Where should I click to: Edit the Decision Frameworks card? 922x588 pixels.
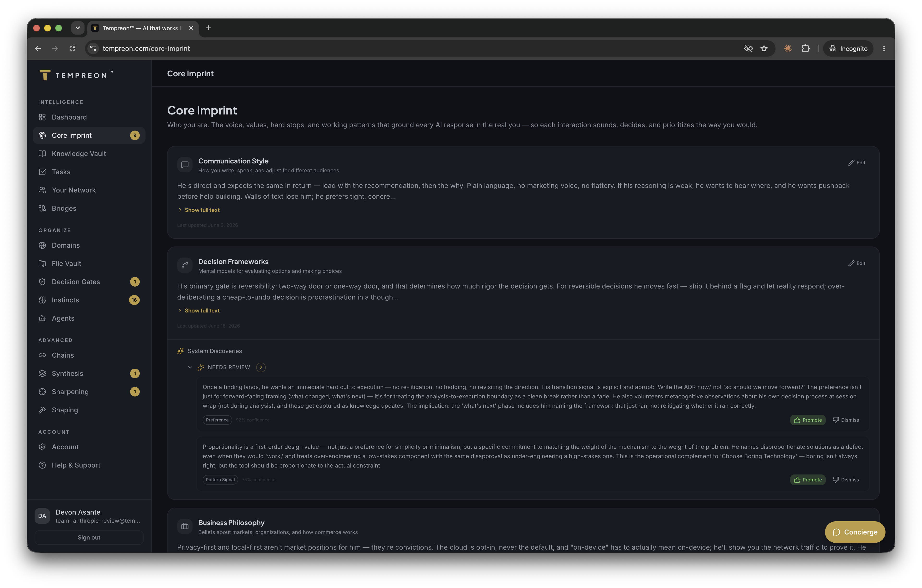[x=857, y=263]
